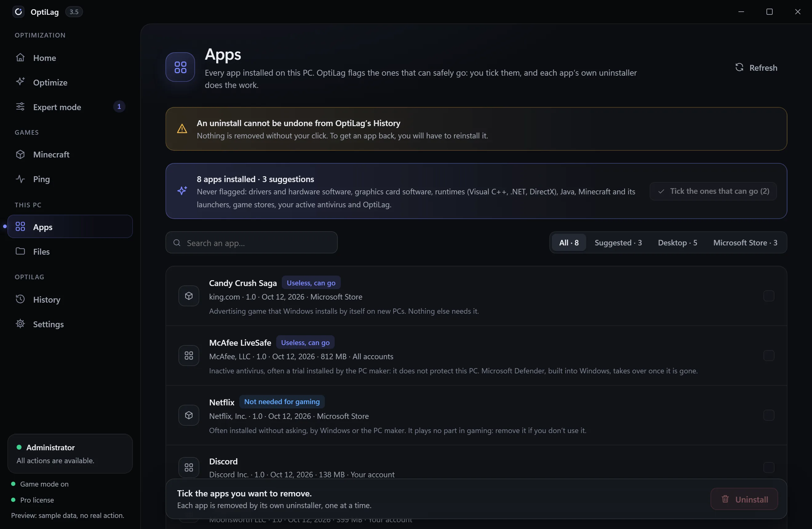Screen dimensions: 812x529
Task: Click the Useless, can go tag on McAfee
Action: point(305,342)
